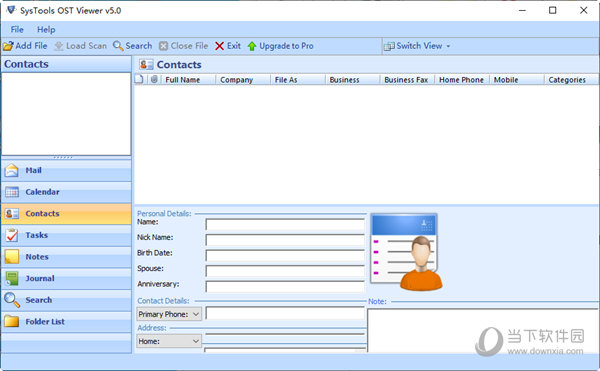Select the Contacts card icon in the sidebar
Screen dimensions: 600x371
11,213
